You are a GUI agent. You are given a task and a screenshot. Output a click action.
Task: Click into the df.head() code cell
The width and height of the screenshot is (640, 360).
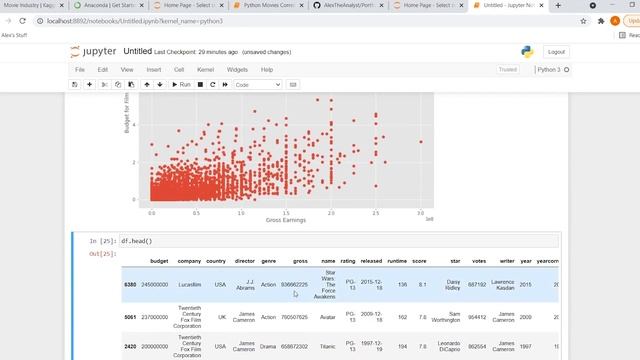coord(339,241)
